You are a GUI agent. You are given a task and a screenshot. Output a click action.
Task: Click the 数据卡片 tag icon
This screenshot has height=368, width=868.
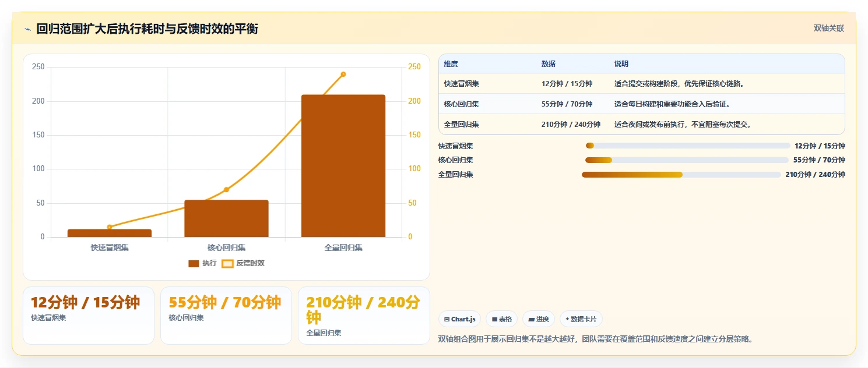567,319
